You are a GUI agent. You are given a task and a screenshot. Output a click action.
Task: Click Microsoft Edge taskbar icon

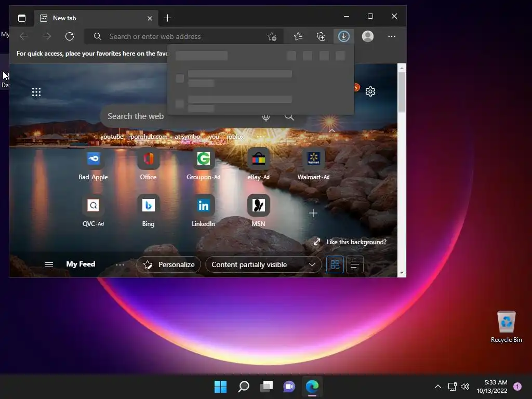(312, 387)
